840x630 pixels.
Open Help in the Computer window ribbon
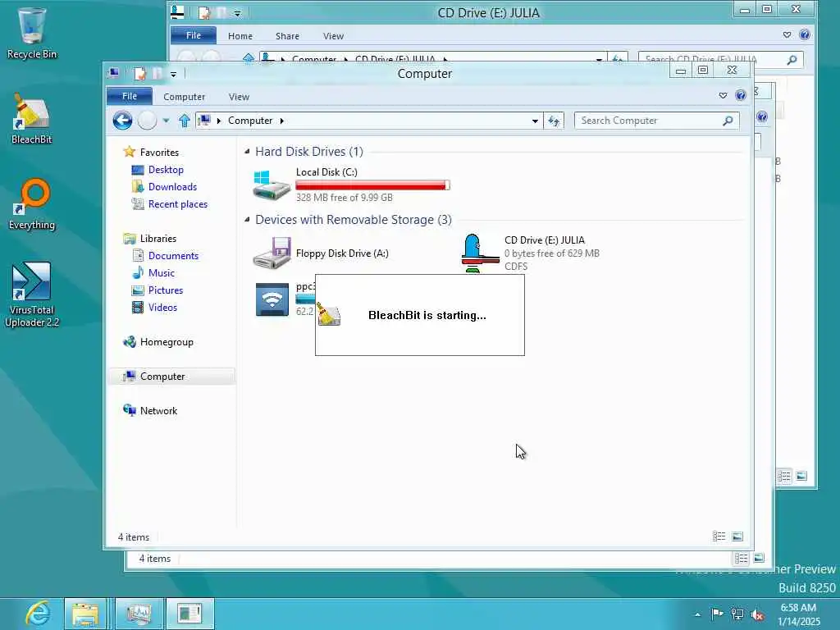click(741, 95)
